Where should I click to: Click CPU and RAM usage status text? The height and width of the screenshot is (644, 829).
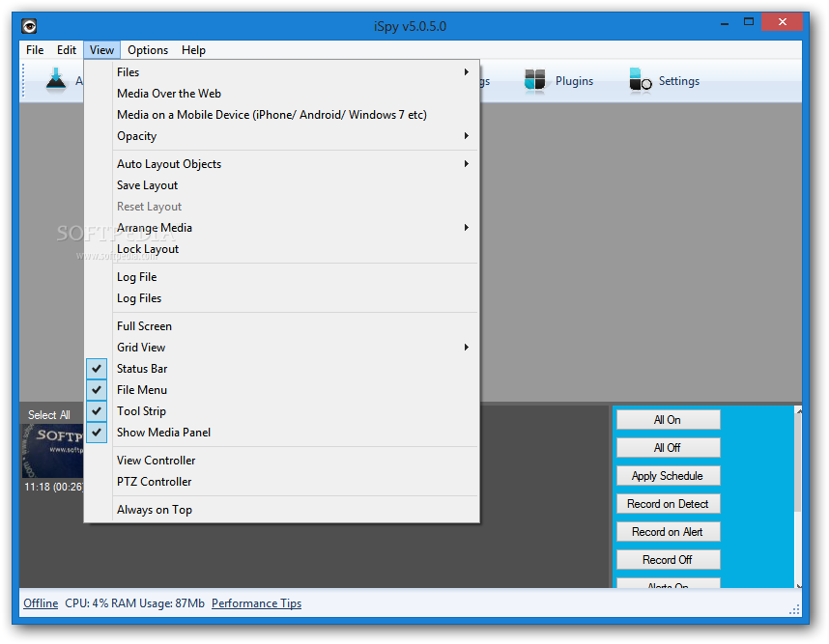(134, 603)
